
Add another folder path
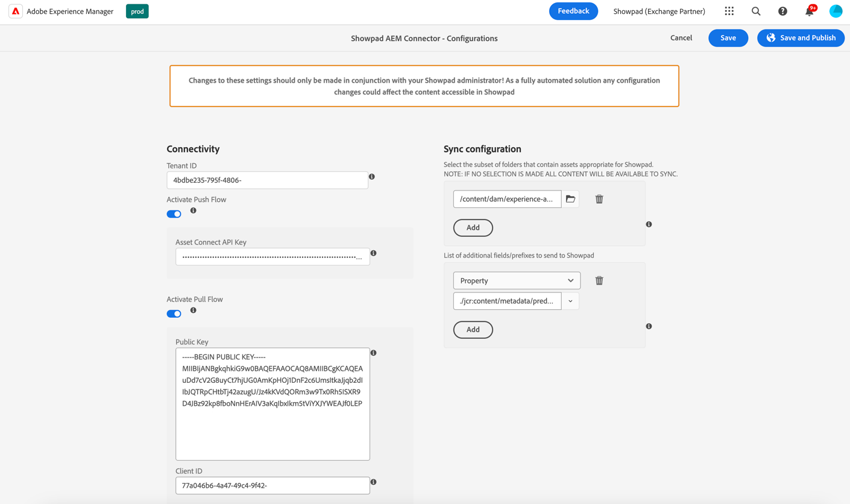(x=473, y=227)
